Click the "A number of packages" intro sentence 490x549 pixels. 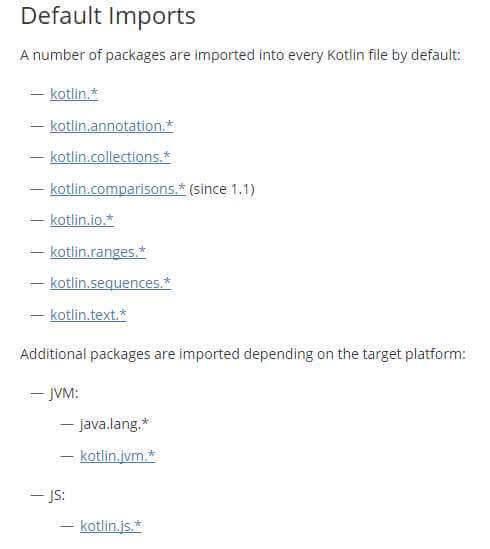tap(240, 55)
